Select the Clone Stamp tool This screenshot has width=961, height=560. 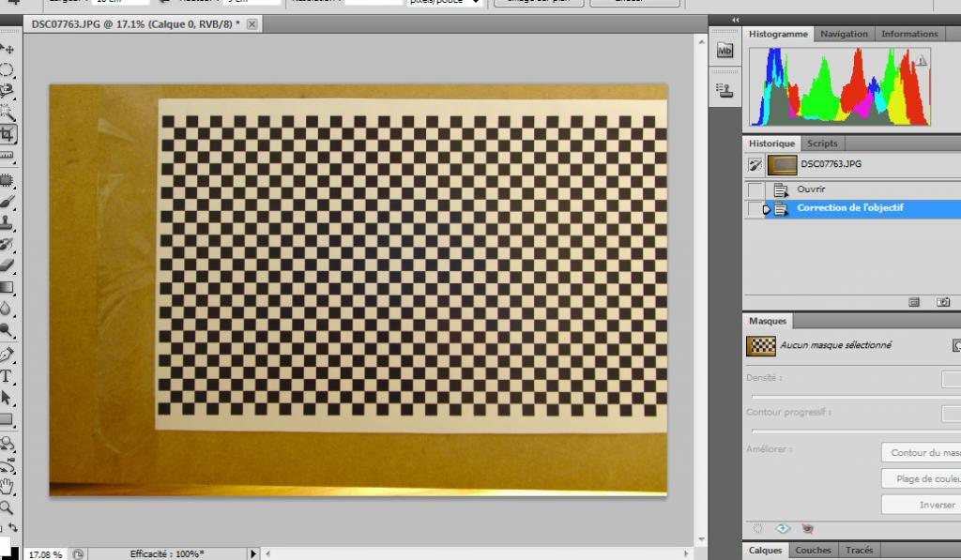[x=7, y=222]
